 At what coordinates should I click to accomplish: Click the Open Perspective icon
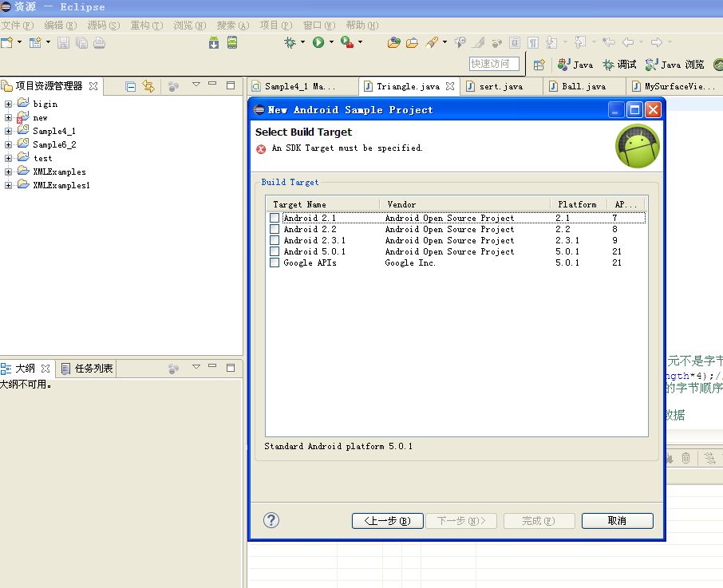tap(539, 65)
